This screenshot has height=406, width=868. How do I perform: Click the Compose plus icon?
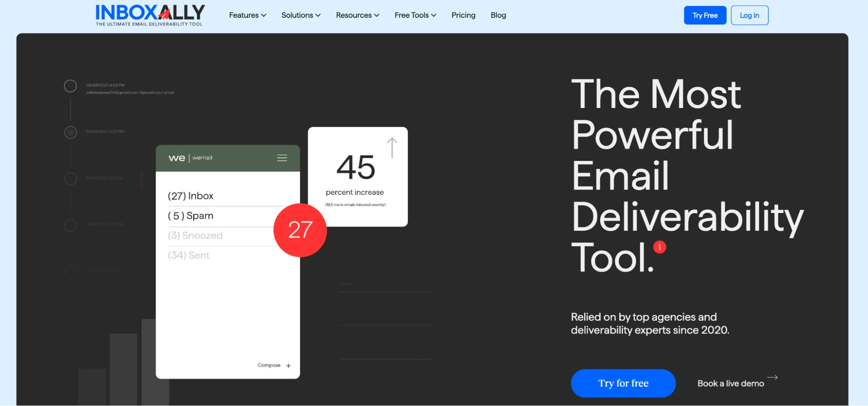click(x=288, y=366)
